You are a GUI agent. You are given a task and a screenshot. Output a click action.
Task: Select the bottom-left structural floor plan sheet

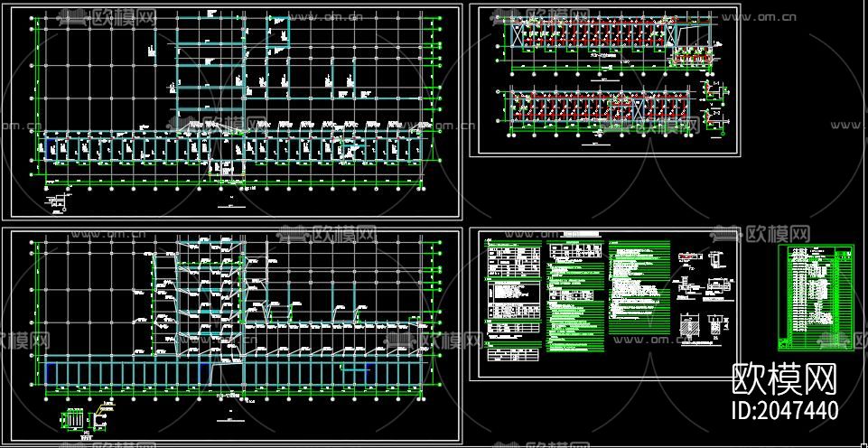click(x=232, y=336)
